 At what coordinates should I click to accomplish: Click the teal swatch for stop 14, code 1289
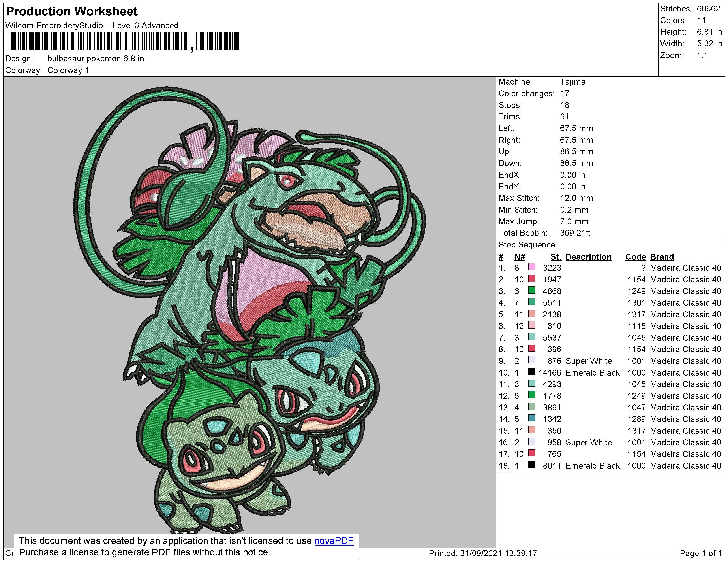(x=532, y=418)
